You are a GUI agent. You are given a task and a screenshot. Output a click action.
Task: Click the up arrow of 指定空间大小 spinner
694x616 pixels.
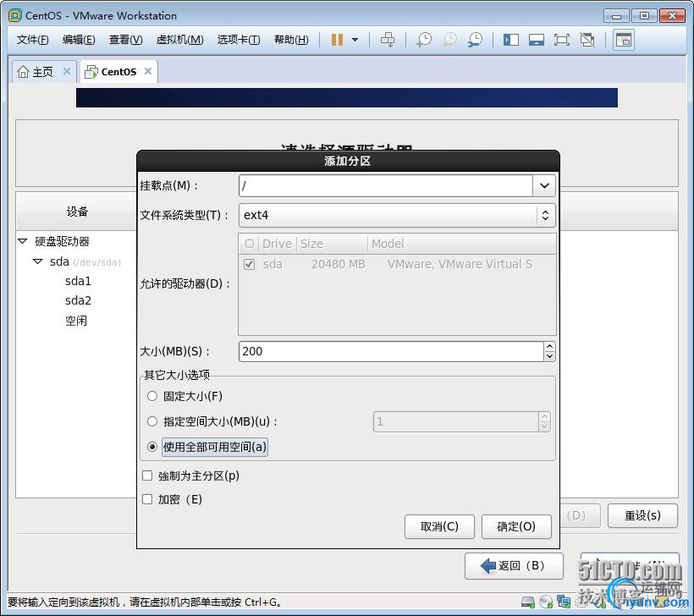pyautogui.click(x=544, y=417)
